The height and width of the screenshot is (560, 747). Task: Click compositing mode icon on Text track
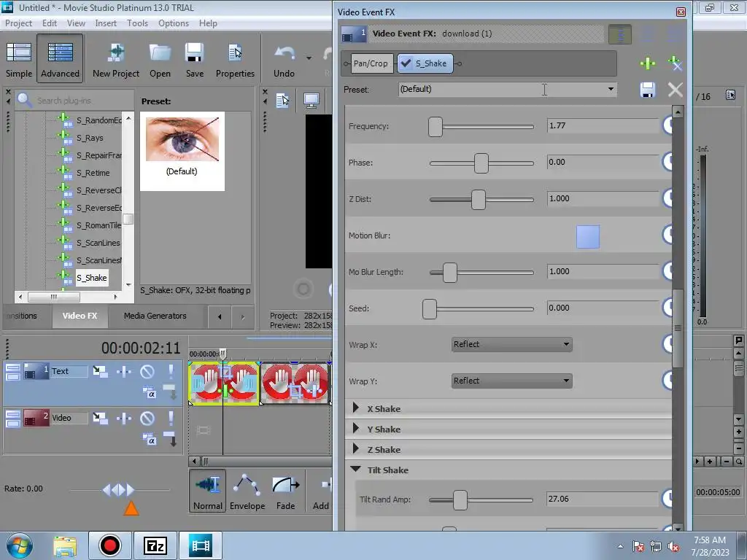click(149, 393)
